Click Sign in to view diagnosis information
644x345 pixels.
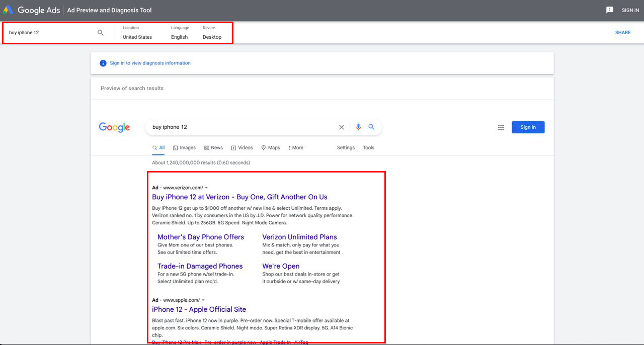(150, 63)
